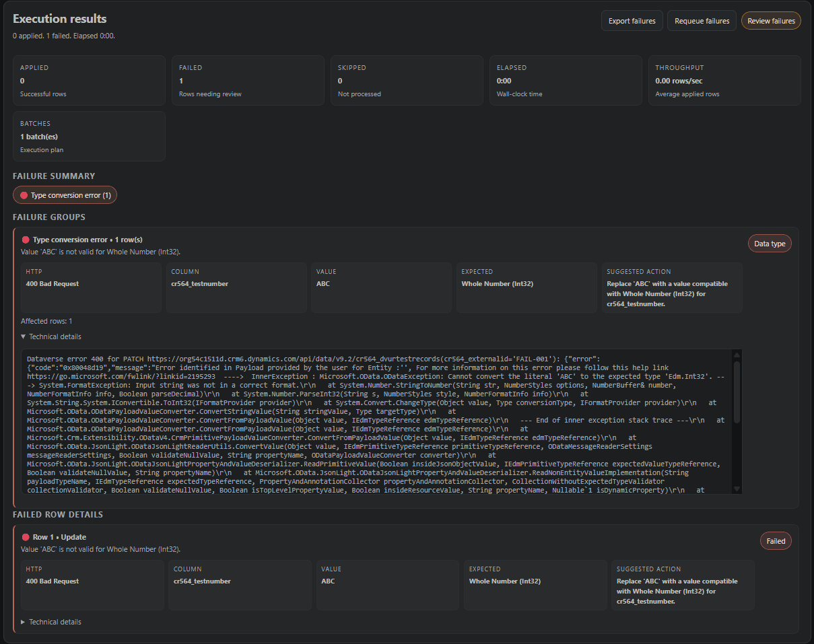
Task: Click red status dot of failure group header
Action: coord(26,240)
